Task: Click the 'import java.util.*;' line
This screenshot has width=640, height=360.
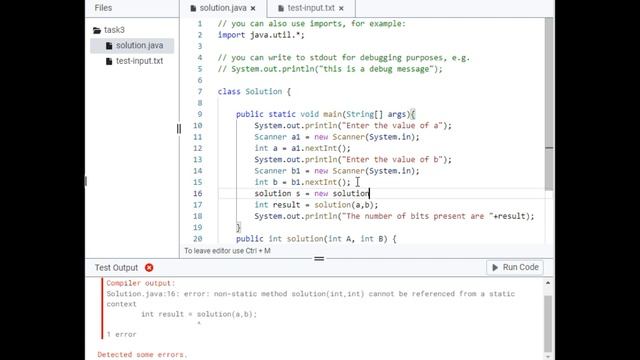Action: (261, 35)
